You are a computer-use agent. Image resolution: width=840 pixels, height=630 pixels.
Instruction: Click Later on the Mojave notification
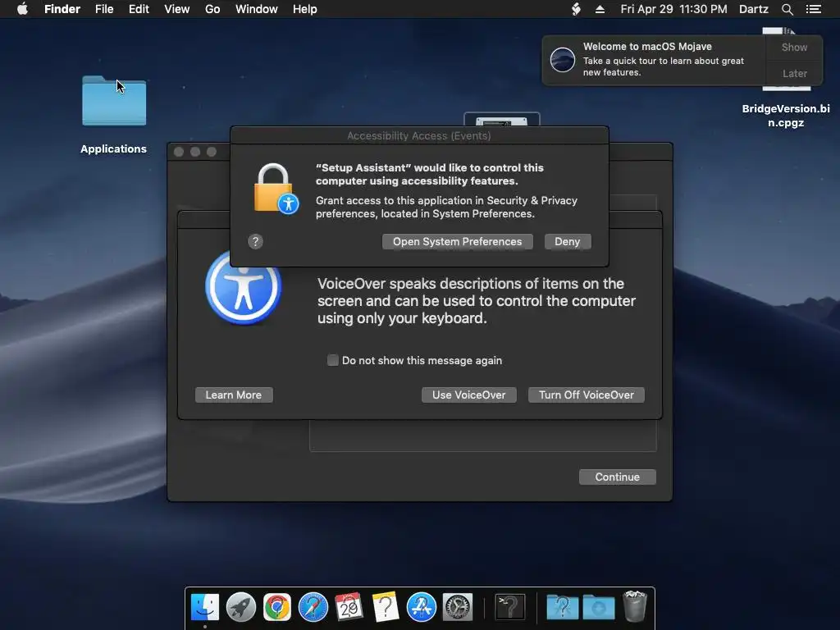coord(794,73)
